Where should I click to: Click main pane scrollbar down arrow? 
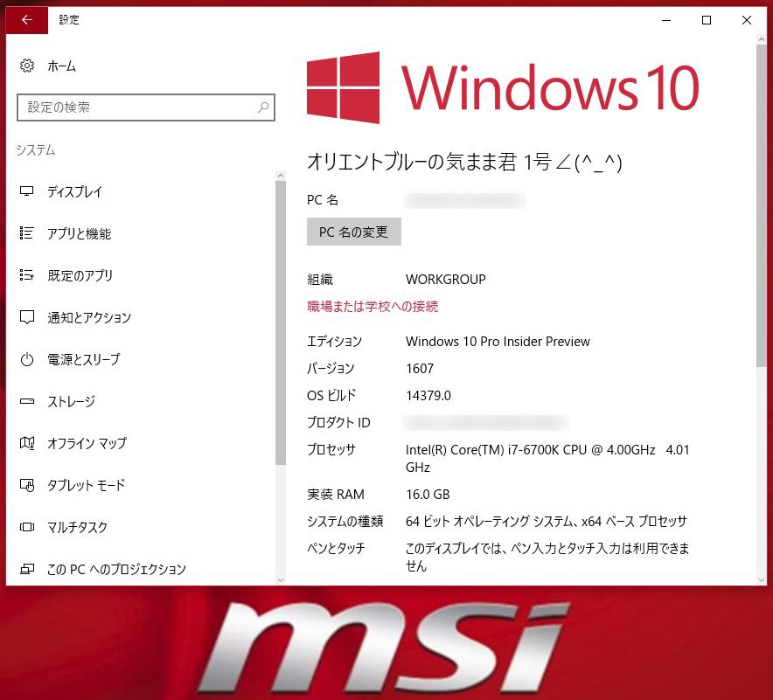click(x=761, y=579)
